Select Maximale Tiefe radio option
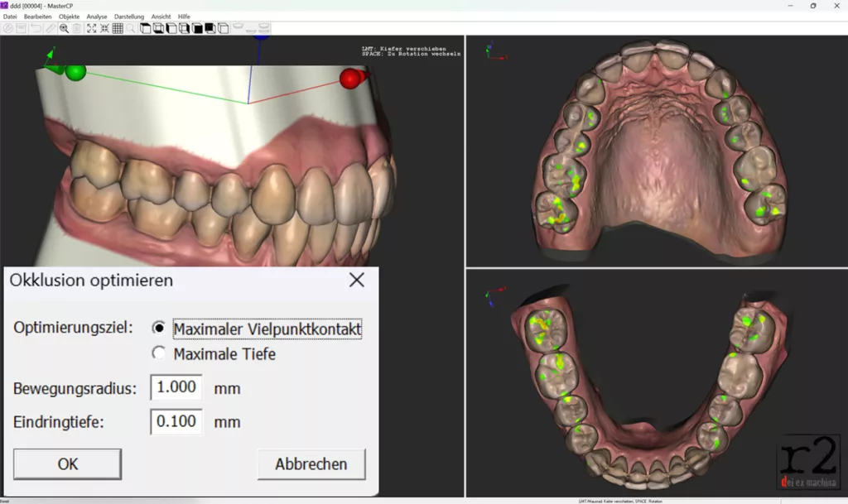Screen dimensions: 848x504 159,354
